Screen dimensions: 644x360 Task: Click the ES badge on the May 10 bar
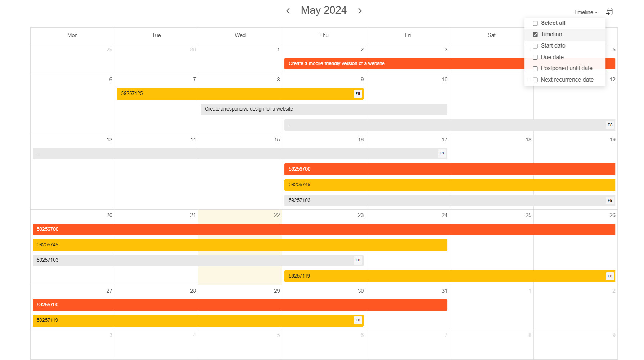(x=610, y=125)
